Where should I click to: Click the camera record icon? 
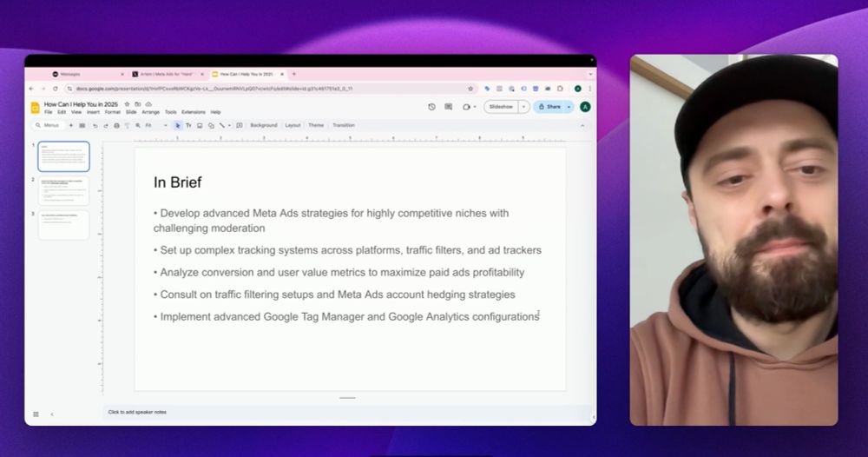click(x=466, y=107)
